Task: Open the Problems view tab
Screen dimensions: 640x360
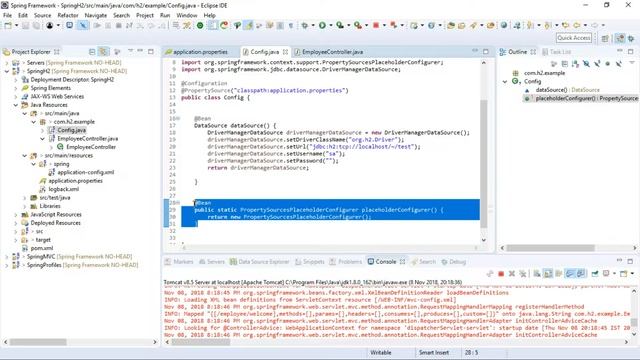Action: [x=346, y=262]
